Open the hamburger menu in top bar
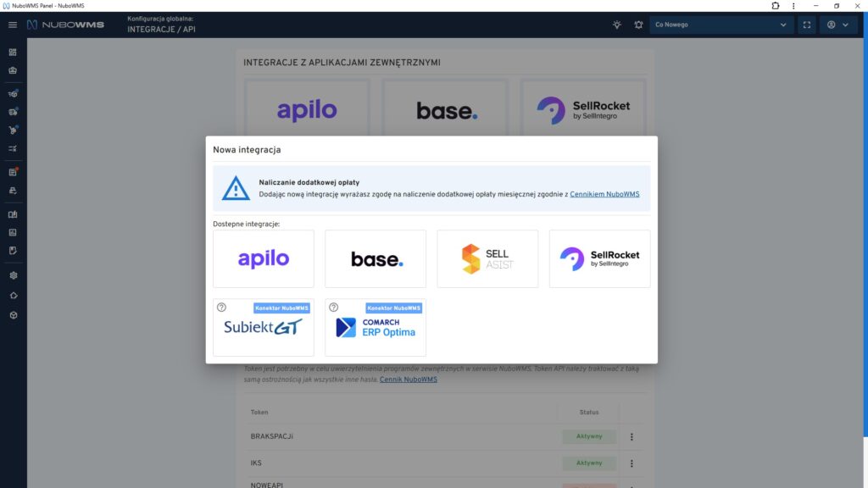 (13, 25)
